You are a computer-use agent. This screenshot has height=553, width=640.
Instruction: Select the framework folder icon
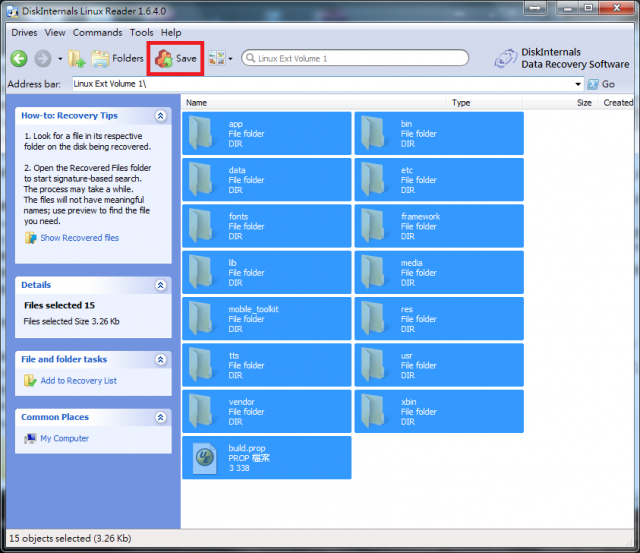pos(373,226)
